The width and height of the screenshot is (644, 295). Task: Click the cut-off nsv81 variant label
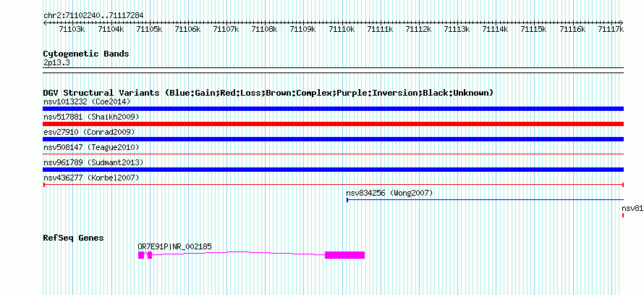632,208
